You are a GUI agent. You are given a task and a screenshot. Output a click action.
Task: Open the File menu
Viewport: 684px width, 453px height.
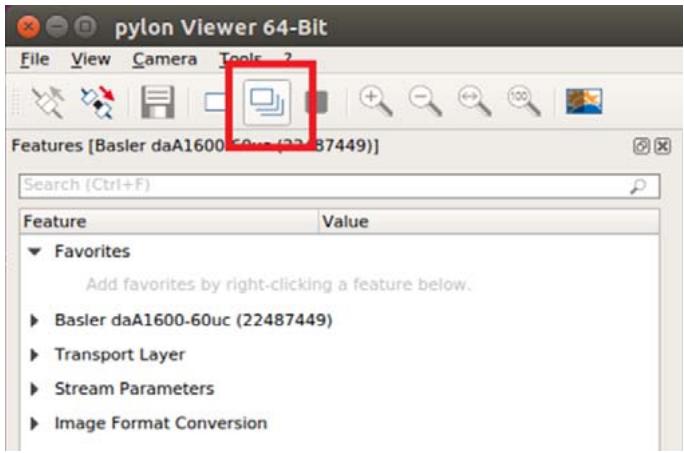coord(35,59)
